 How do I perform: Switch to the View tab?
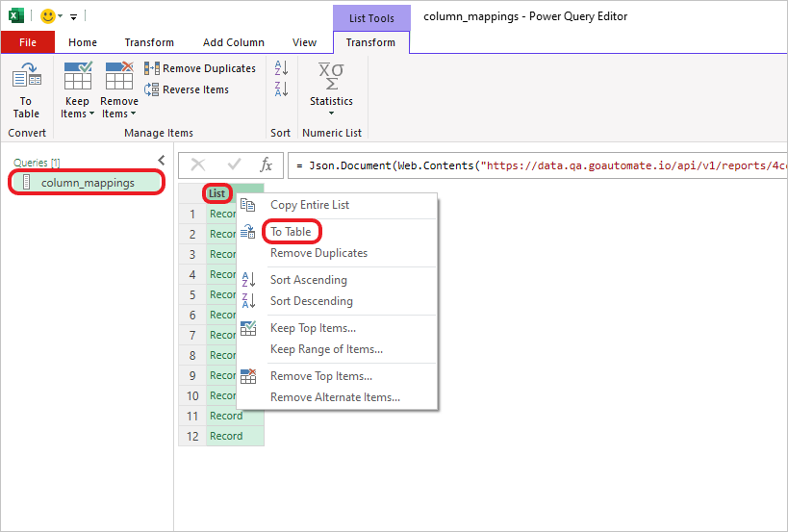point(305,42)
